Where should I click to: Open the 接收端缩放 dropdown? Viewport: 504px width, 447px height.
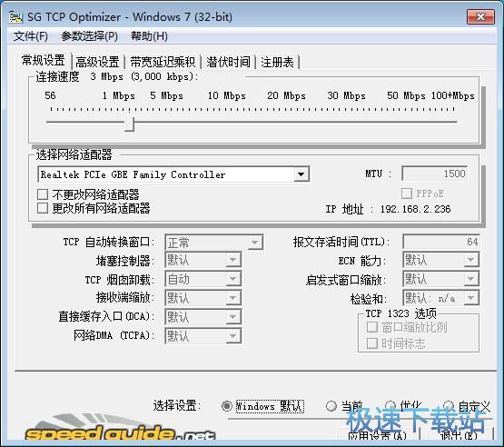point(203,298)
